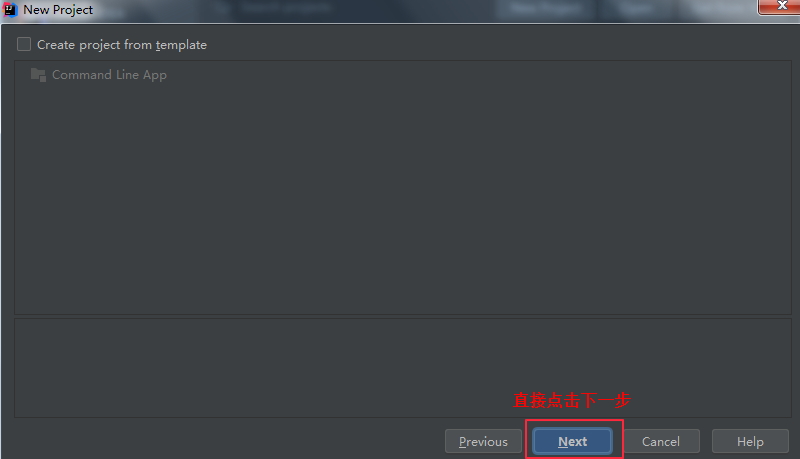Viewport: 800px width, 459px height.
Task: Click the red Chinese annotation above Next
Action: click(572, 400)
